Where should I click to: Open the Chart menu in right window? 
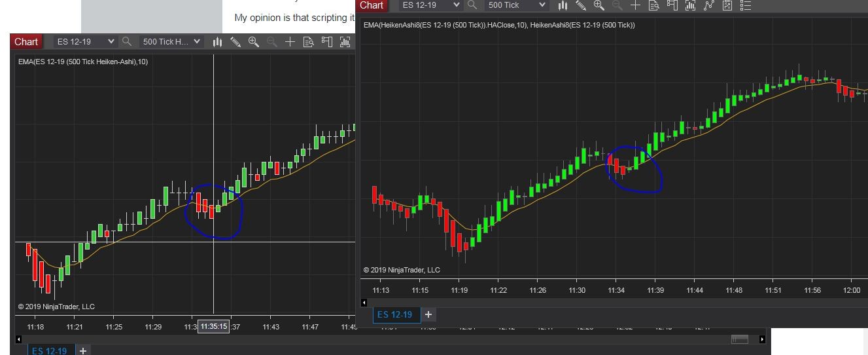[x=372, y=5]
